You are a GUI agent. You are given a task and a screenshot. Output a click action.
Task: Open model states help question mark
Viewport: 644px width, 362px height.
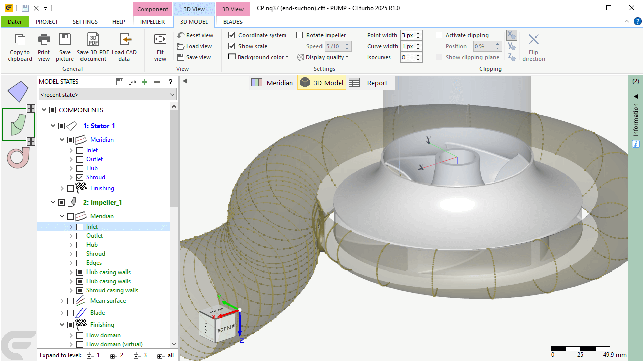pos(171,82)
